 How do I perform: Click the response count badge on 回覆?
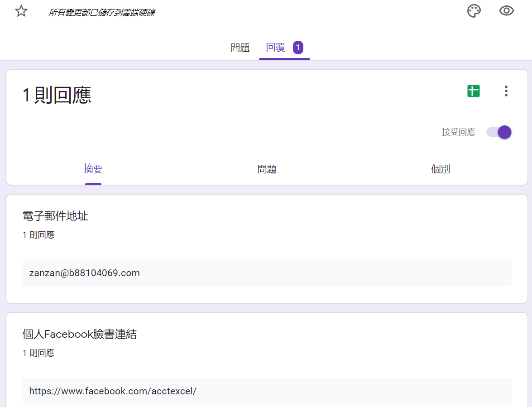click(298, 48)
